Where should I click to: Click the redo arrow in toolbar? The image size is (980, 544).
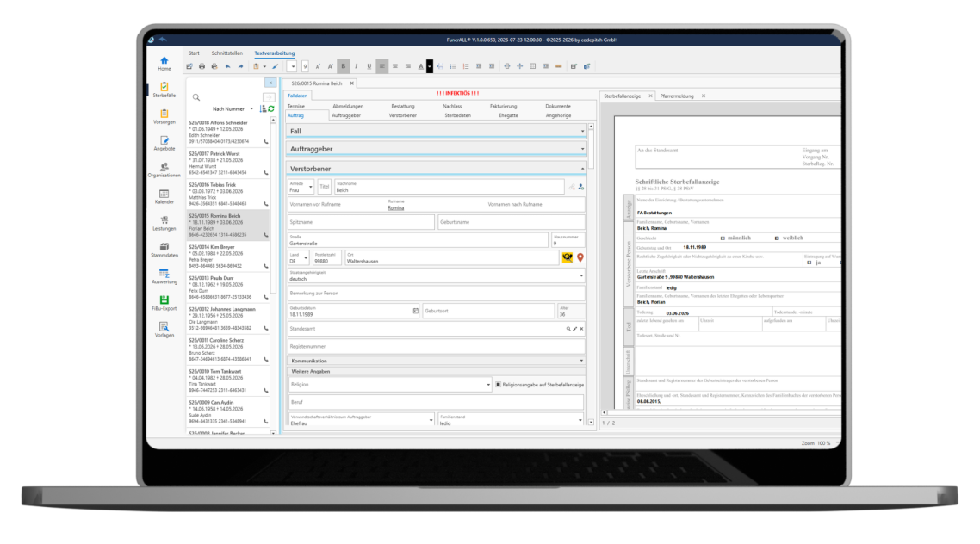point(240,66)
